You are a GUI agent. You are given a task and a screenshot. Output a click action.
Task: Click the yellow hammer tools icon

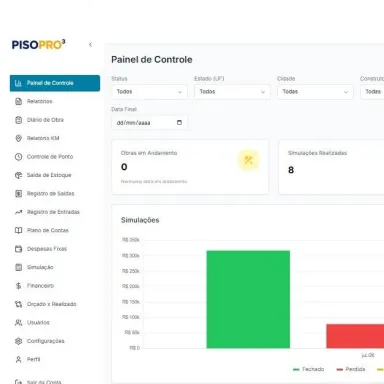(x=248, y=160)
